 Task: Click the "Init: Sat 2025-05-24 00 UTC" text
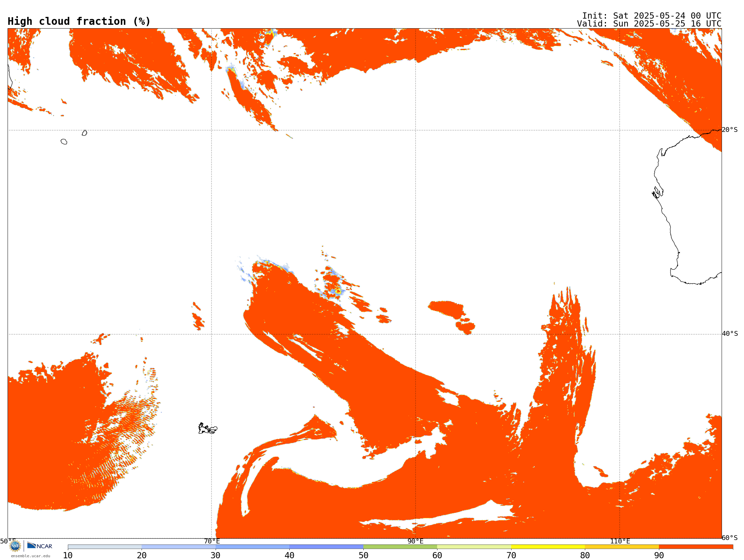click(652, 16)
